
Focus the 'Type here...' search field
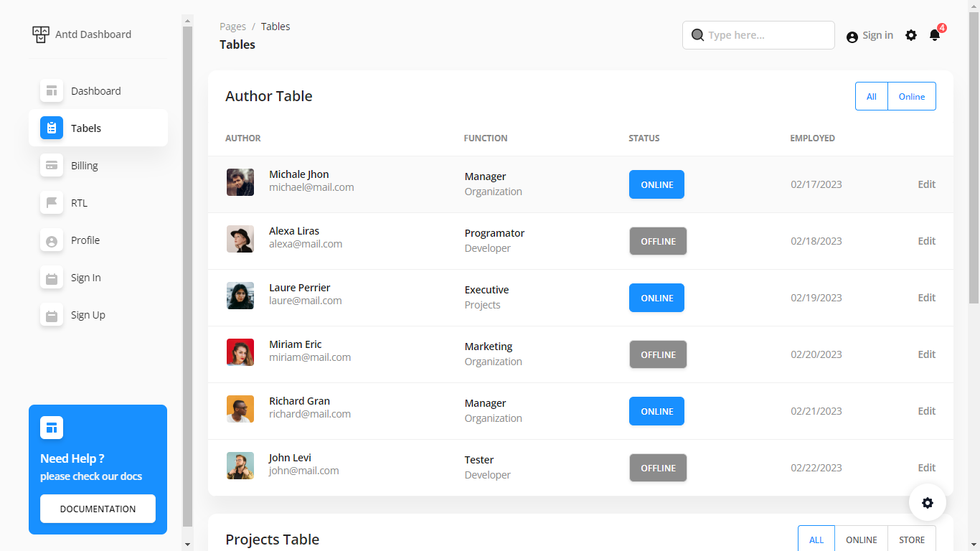(x=758, y=35)
